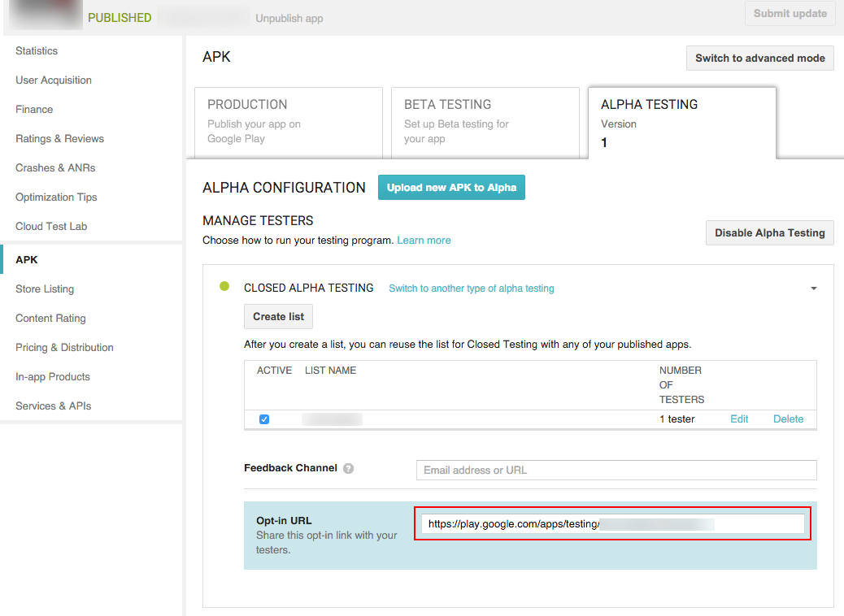The width and height of the screenshot is (844, 616).
Task: Click Unpublish app link
Action: pyautogui.click(x=289, y=19)
